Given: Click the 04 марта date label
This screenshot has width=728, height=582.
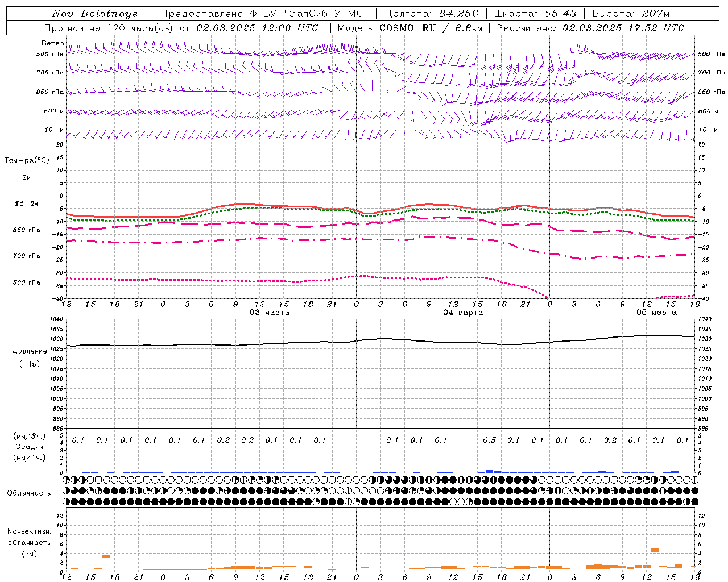Looking at the screenshot, I should click(x=463, y=313).
